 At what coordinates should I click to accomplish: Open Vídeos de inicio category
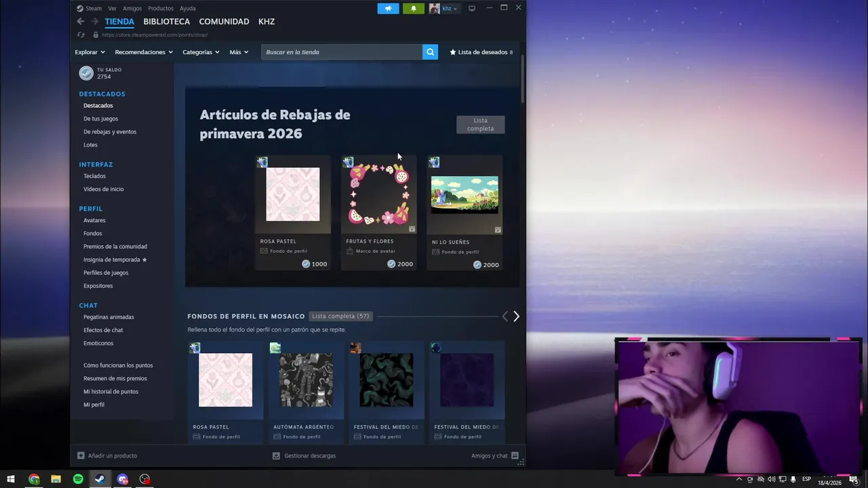(103, 189)
